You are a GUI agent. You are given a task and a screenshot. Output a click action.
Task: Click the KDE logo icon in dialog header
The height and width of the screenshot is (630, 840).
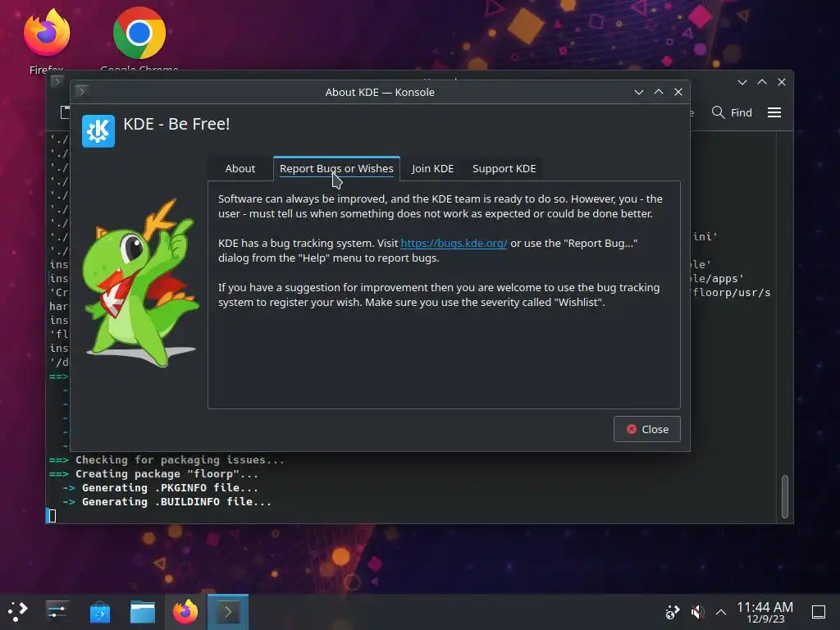click(x=98, y=130)
